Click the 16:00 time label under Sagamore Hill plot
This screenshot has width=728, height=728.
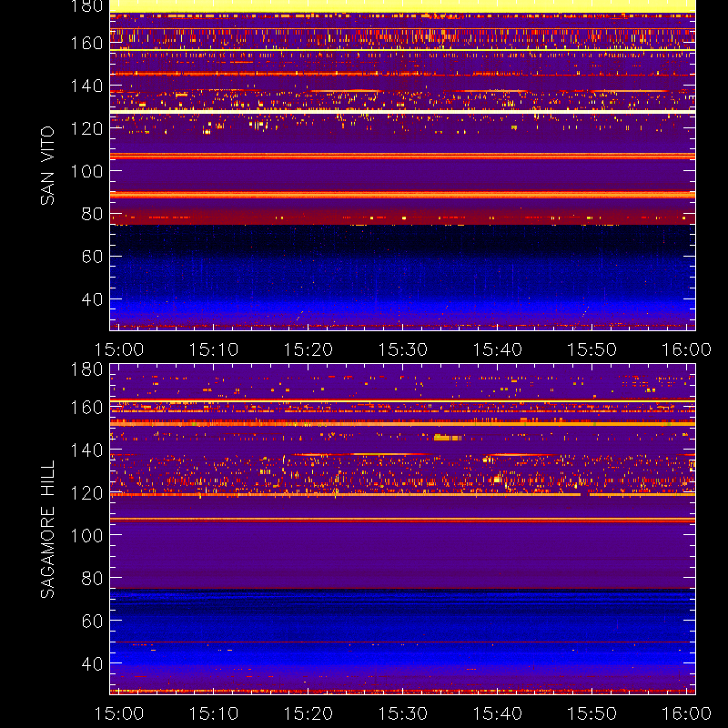686,713
